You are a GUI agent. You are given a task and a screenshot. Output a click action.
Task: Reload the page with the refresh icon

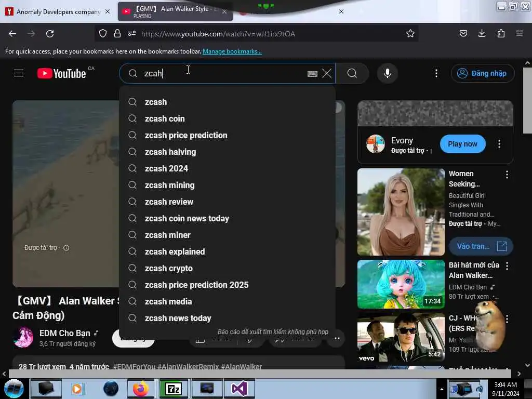pos(50,34)
